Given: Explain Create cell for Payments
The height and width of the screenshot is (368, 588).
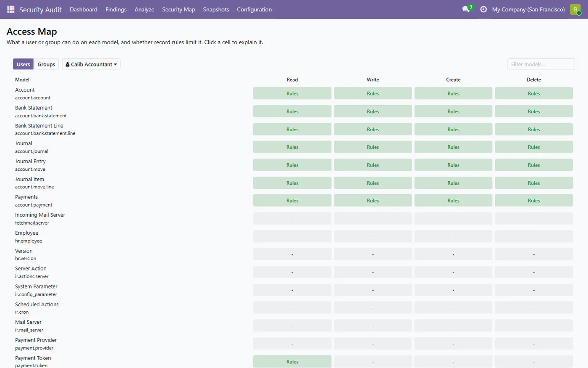Looking at the screenshot, I should tap(453, 201).
